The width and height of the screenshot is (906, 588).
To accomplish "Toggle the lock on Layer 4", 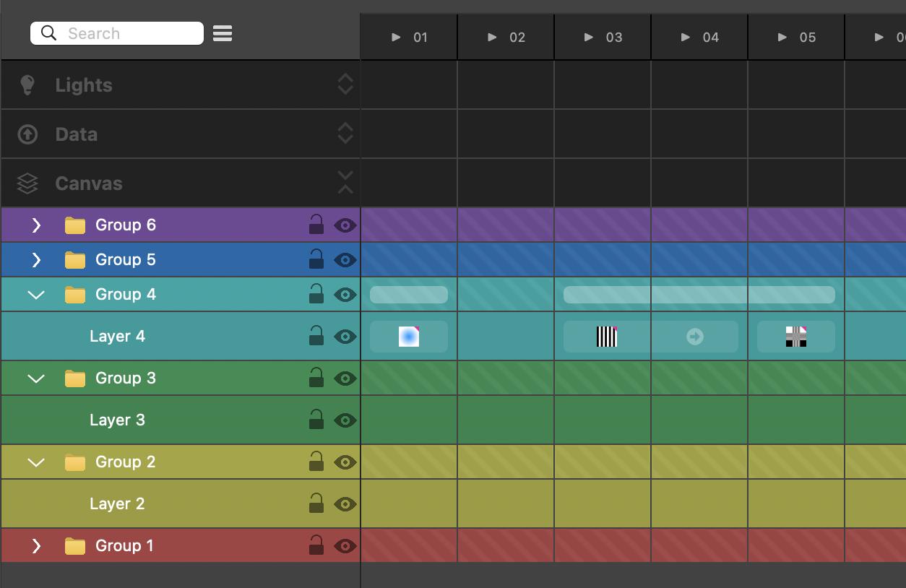I will click(316, 336).
